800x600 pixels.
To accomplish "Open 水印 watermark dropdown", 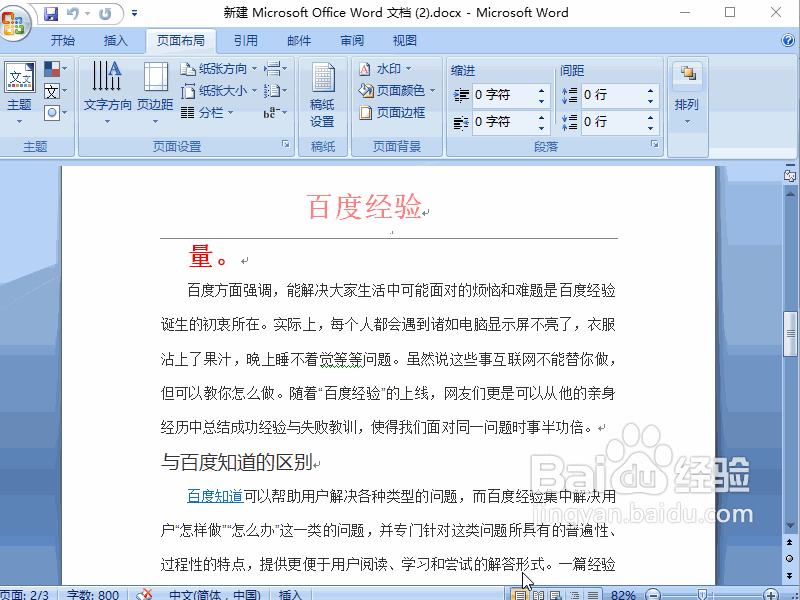I will [x=385, y=68].
